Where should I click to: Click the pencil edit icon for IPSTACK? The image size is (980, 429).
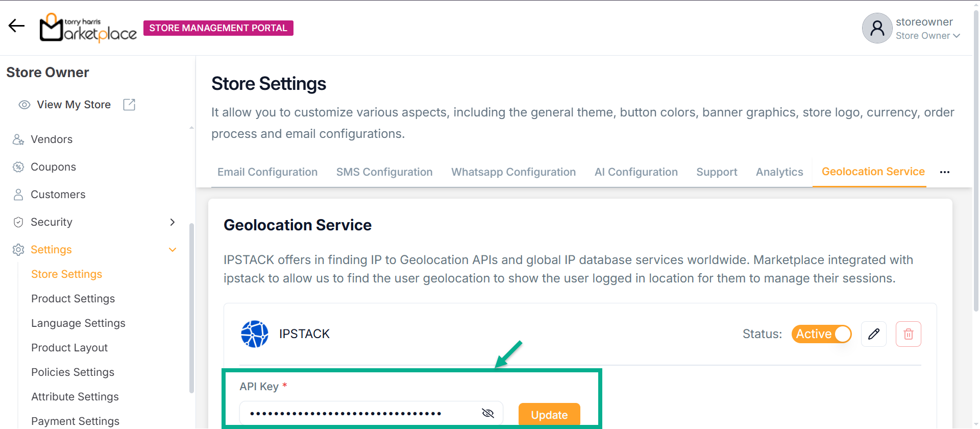[873, 334]
